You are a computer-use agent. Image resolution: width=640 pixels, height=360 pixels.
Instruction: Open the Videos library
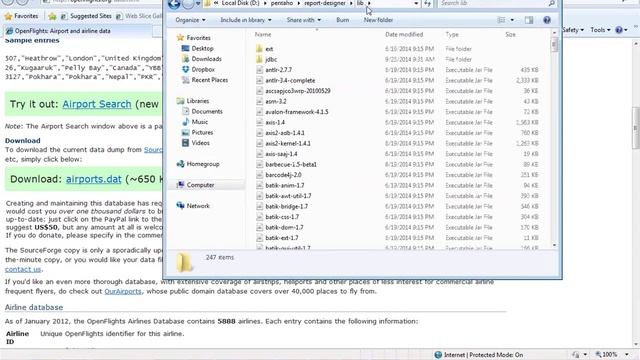point(200,143)
